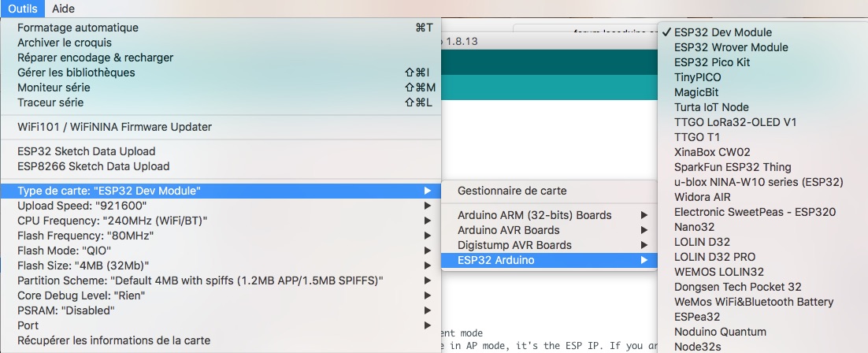Expand Core Debug Level submenu
868x353 pixels.
pos(221,295)
